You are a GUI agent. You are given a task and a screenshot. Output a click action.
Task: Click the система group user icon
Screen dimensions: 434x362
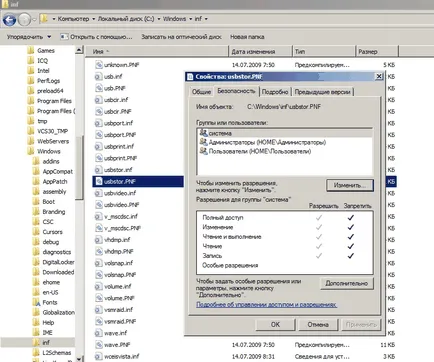coord(203,133)
